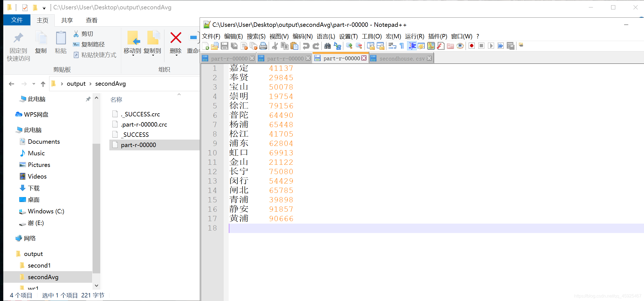Viewport: 644px width, 301px height.
Task: Start macro recording with red dot button
Action: (472, 46)
